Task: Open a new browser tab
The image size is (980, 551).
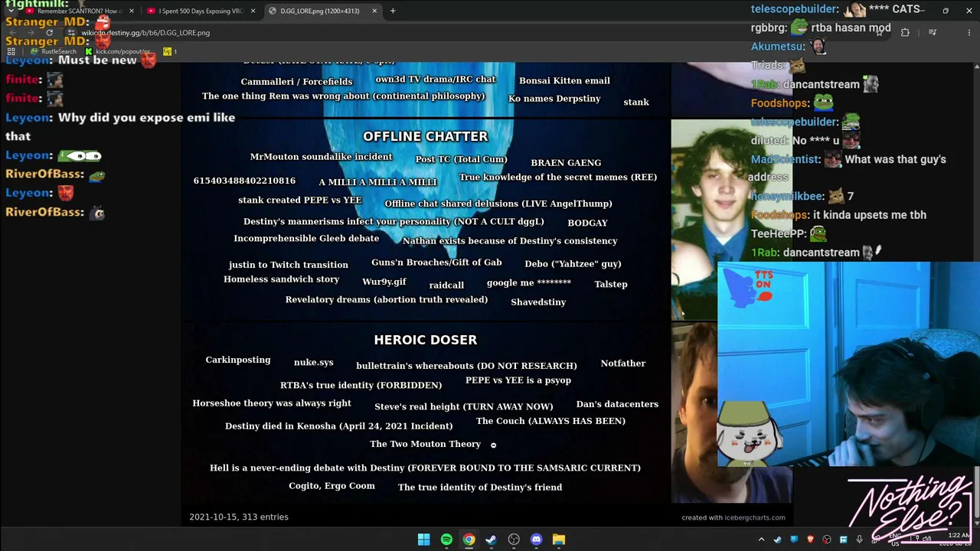Action: click(x=393, y=11)
